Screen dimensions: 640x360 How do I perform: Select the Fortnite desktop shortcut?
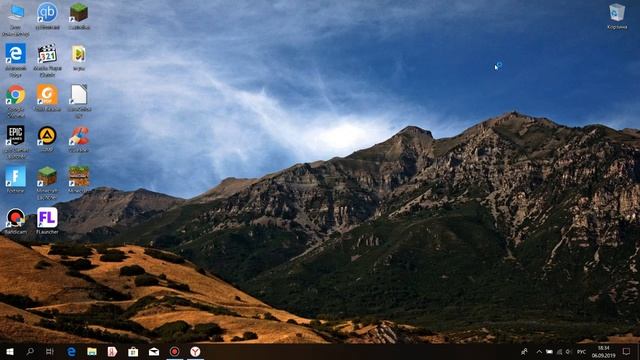tap(16, 180)
